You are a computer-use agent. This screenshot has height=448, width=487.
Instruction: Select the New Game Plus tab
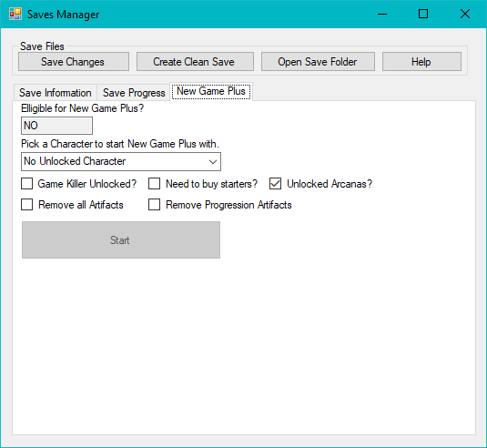point(211,91)
